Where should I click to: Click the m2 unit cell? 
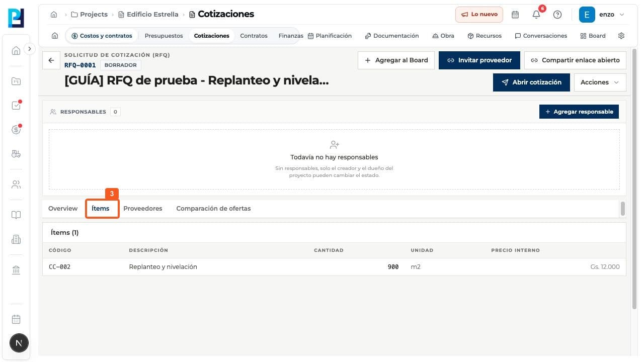(x=416, y=267)
